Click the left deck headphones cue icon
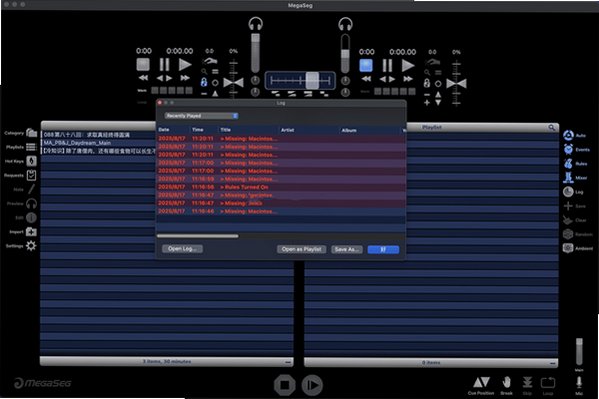 [255, 24]
